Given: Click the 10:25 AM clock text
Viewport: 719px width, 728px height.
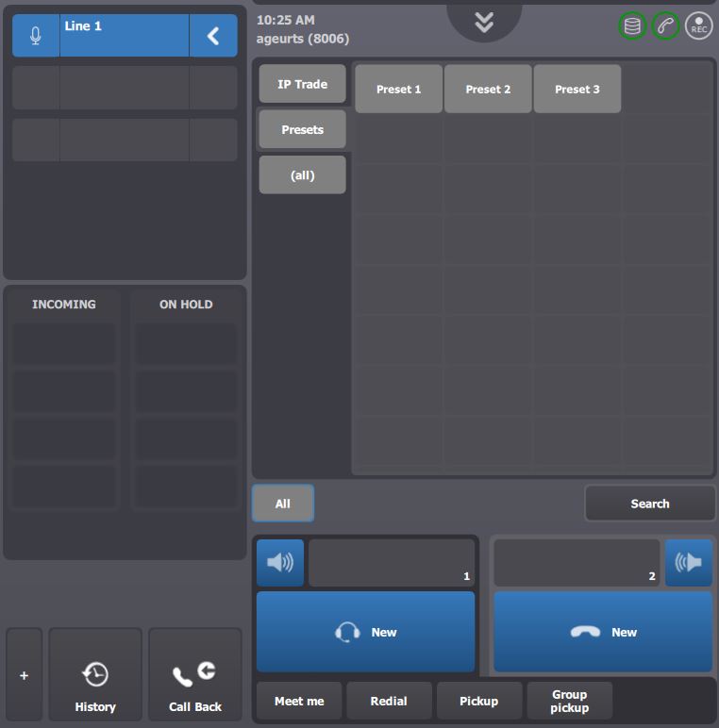Looking at the screenshot, I should coord(286,20).
